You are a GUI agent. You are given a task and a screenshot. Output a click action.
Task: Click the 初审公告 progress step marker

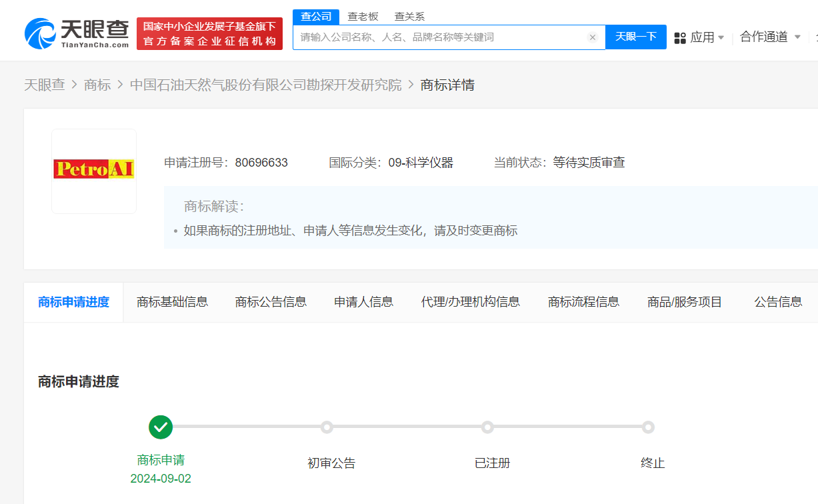point(327,427)
